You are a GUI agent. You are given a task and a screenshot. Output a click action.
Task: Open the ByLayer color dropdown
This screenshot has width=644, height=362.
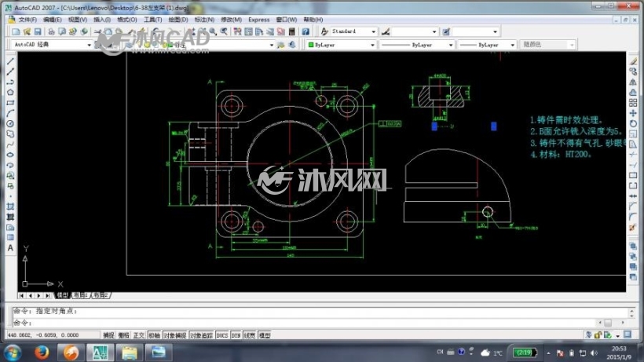tap(372, 45)
